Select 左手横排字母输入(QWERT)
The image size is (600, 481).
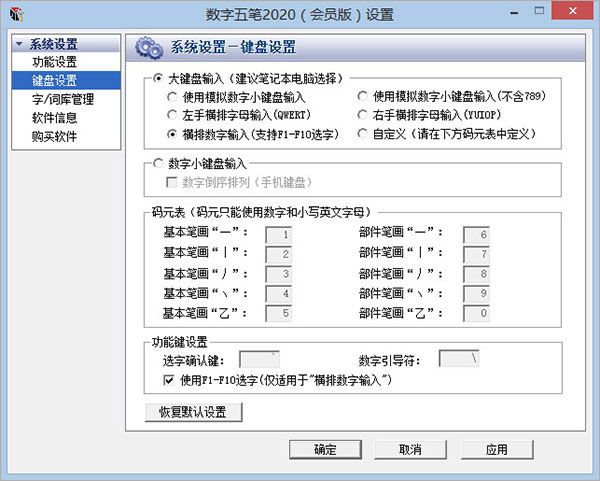coord(172,115)
